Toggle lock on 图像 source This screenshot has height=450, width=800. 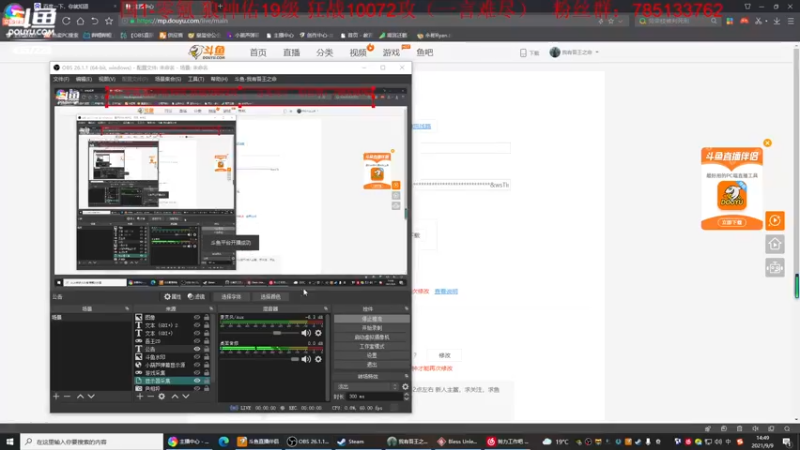coord(207,317)
